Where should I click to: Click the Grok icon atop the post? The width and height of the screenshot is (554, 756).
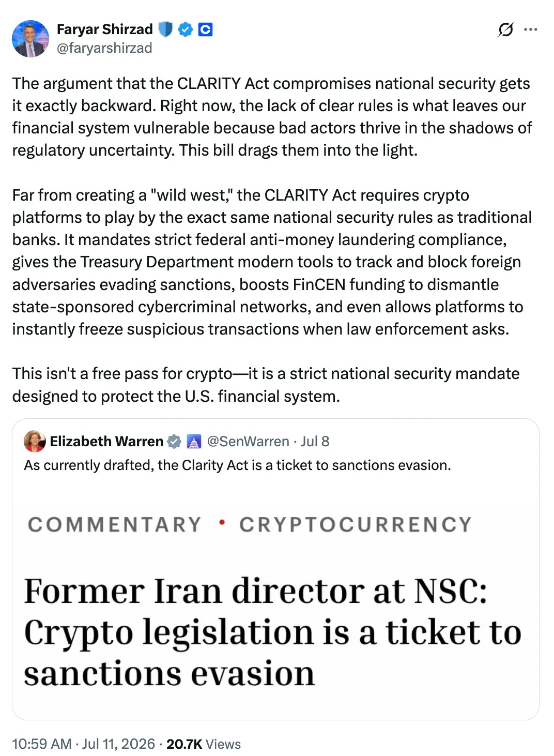pyautogui.click(x=505, y=30)
